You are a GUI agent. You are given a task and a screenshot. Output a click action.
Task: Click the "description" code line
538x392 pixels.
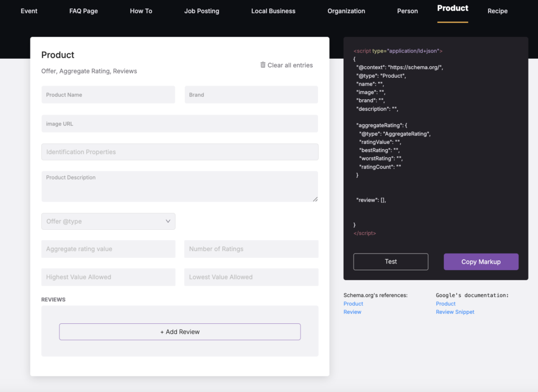click(x=377, y=109)
